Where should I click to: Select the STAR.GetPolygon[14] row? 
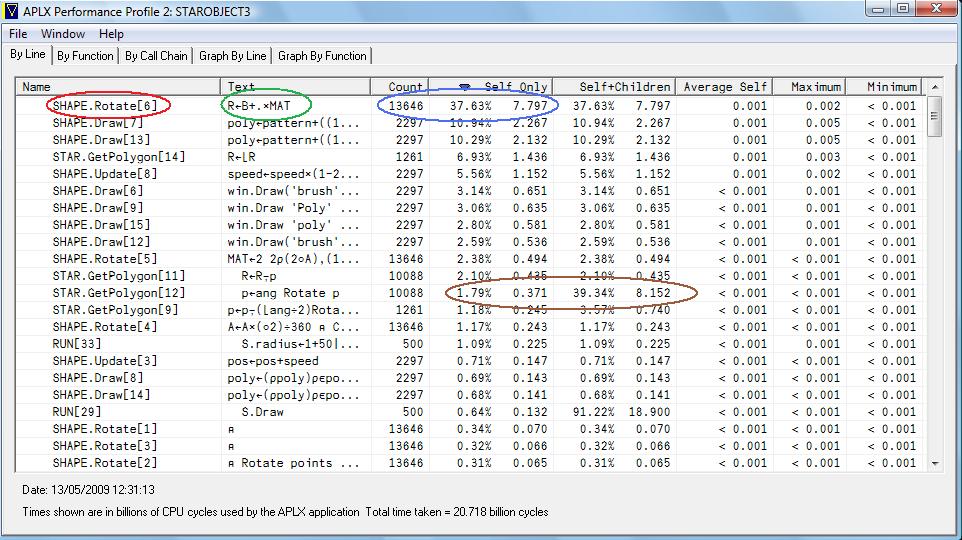471,157
